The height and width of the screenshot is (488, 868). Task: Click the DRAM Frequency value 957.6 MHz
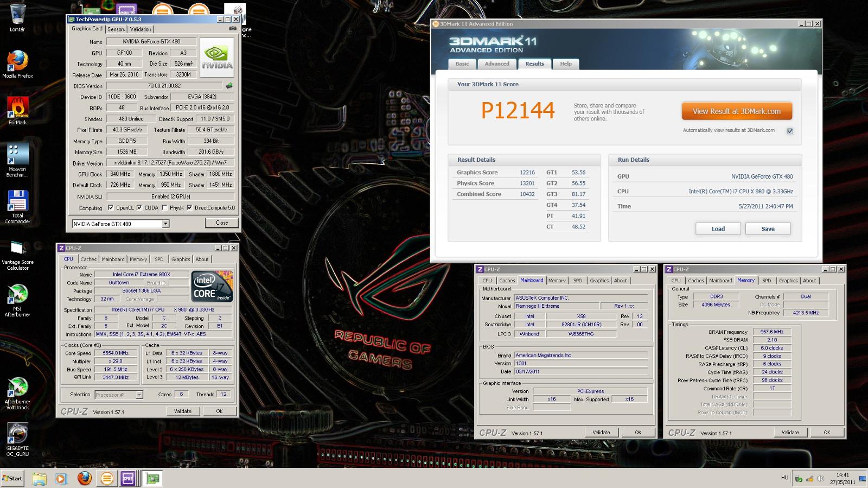(772, 332)
